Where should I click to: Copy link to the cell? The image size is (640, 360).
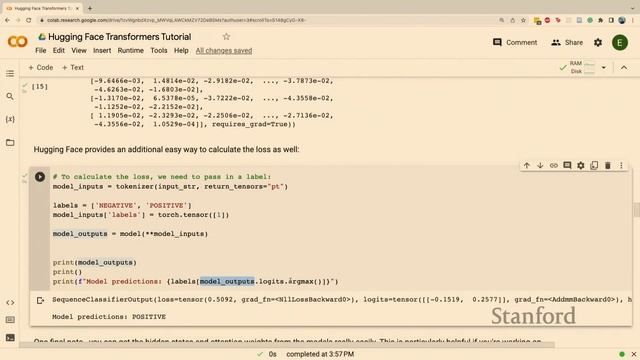(553, 165)
